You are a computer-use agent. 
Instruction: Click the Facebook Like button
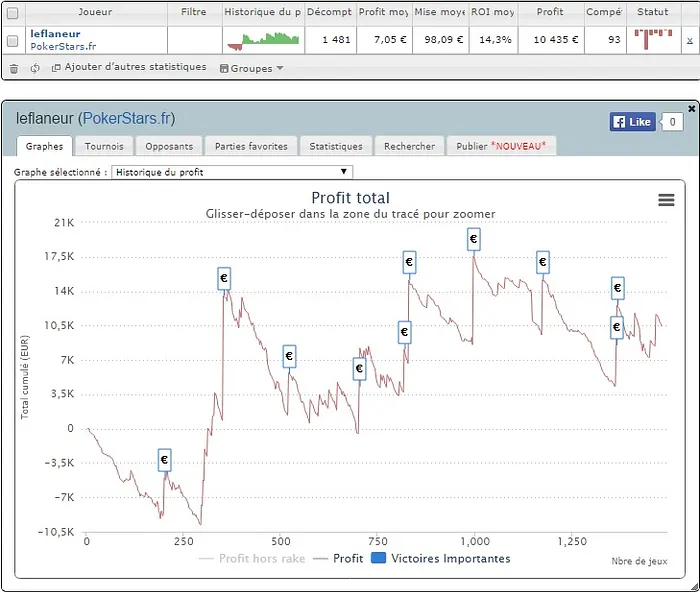pyautogui.click(x=632, y=122)
